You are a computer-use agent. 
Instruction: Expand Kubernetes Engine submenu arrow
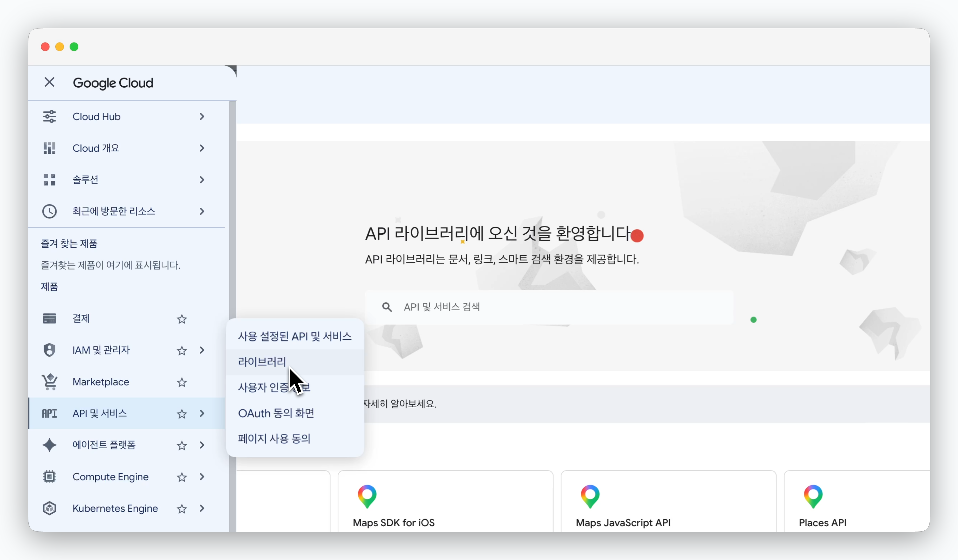tap(202, 508)
